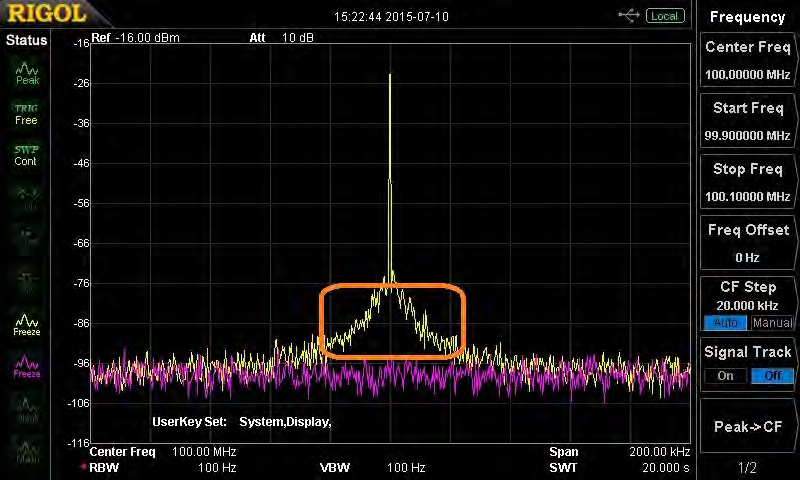The image size is (800, 480).
Task: Turn Signal Track On
Action: (x=725, y=376)
